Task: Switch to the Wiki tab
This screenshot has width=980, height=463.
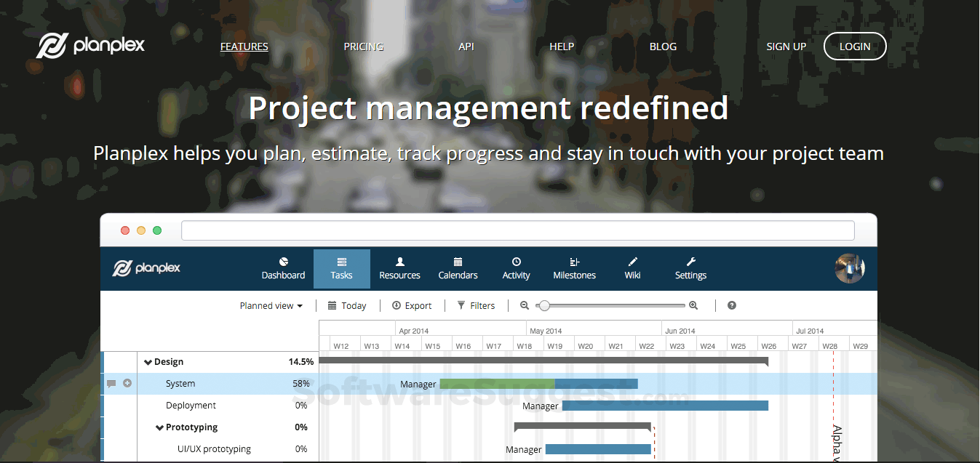Action: [632, 269]
